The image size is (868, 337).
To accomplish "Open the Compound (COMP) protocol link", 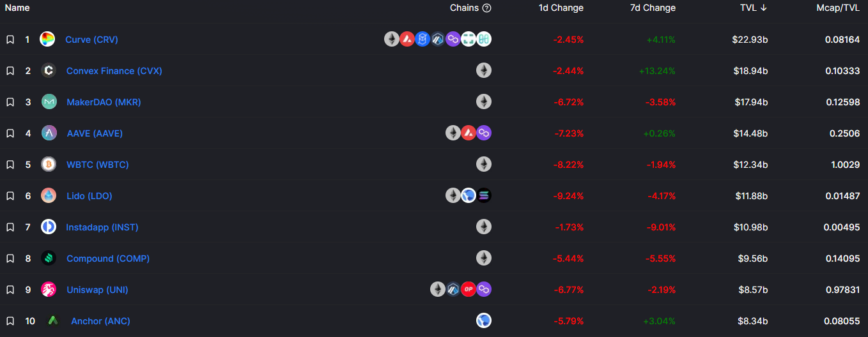I will click(x=108, y=258).
